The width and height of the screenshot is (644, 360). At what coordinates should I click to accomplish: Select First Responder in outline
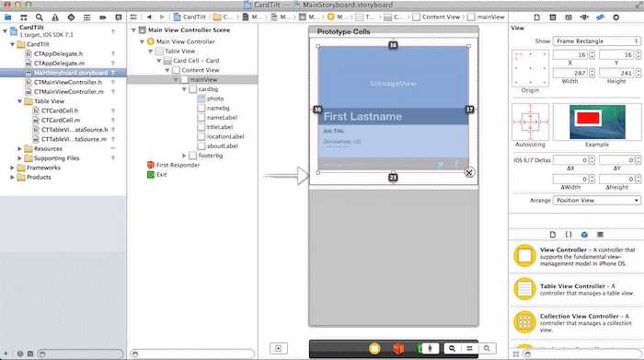pyautogui.click(x=178, y=165)
